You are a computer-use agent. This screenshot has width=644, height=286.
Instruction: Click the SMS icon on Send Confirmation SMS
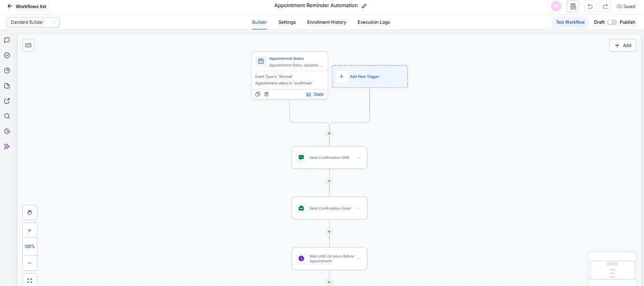(x=301, y=157)
